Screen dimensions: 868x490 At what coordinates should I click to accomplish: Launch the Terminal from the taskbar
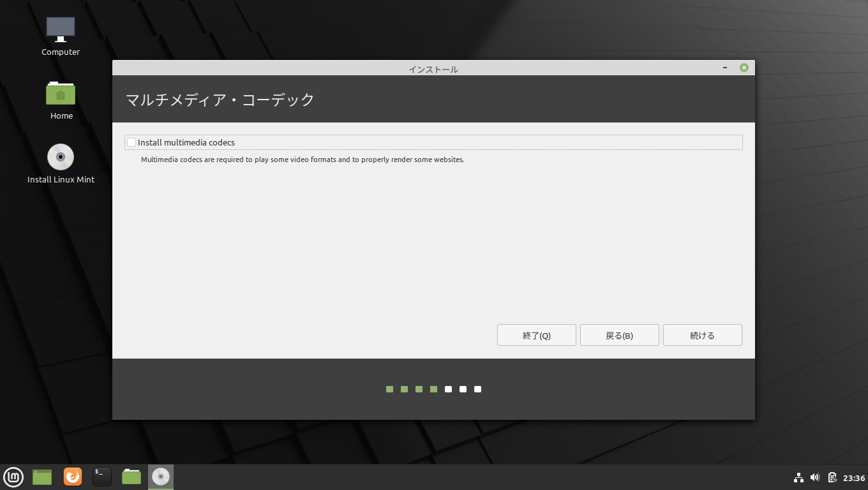(x=102, y=477)
